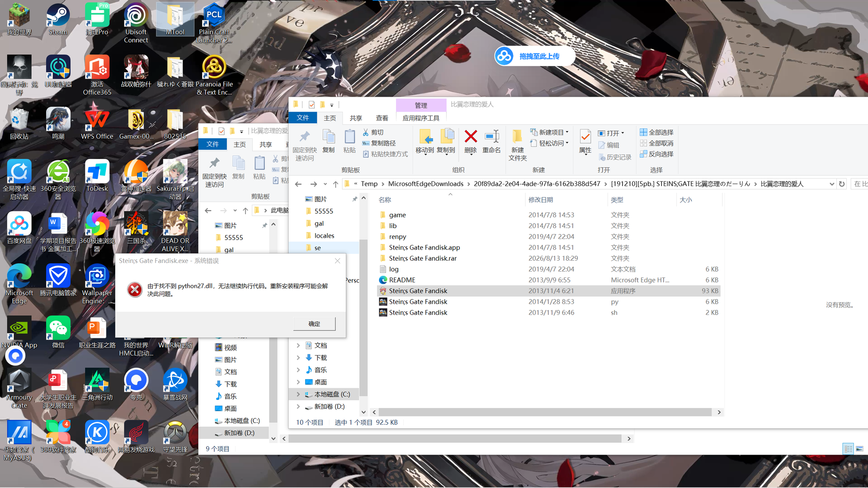Open the 文件 tab in front Explorer
Viewport: 868px width, 488px height.
click(x=302, y=118)
